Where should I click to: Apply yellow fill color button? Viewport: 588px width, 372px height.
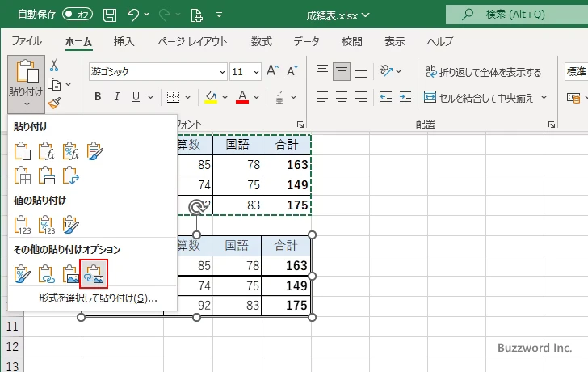point(211,97)
